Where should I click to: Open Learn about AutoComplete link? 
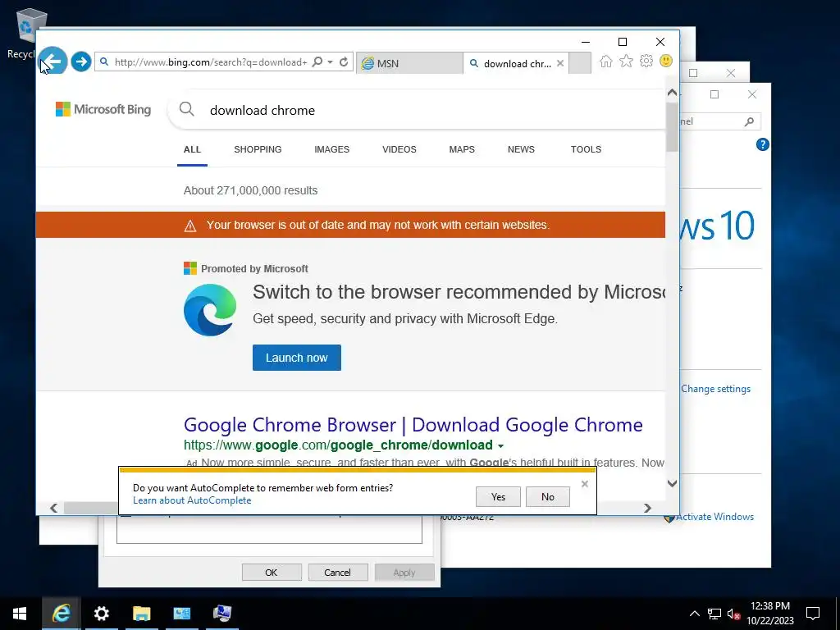point(192,500)
